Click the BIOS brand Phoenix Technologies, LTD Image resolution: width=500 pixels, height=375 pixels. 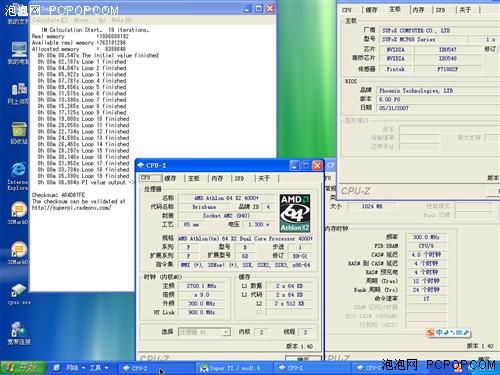tap(437, 90)
